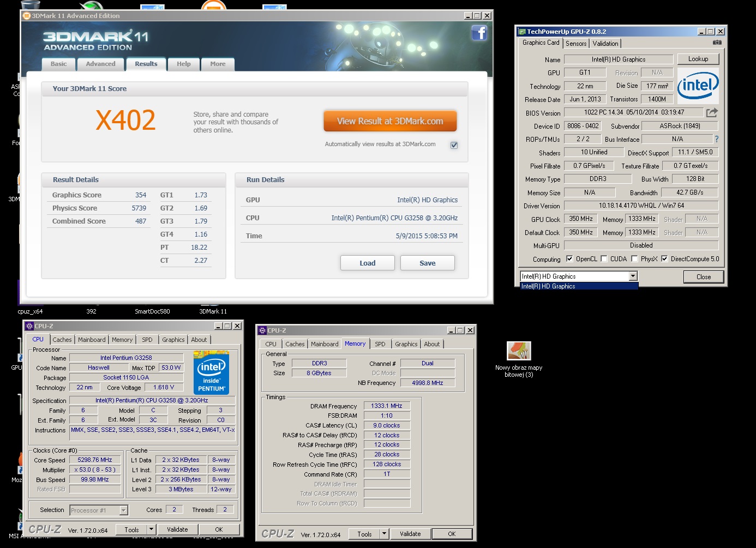The height and width of the screenshot is (548, 756).
Task: Click the CPU name 'Intel(R) Pentium(R) CPU G3258 @ 3.20GHz' in Run Details
Action: [394, 218]
